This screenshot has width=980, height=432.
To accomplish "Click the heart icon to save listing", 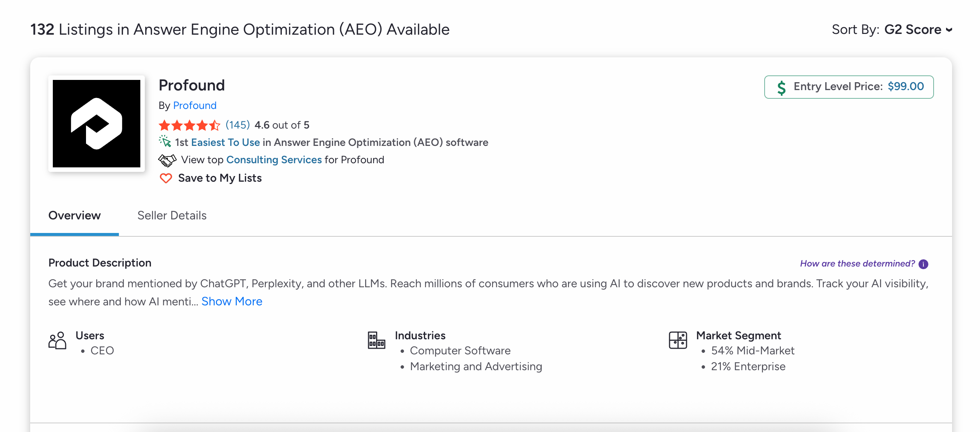I will click(166, 178).
